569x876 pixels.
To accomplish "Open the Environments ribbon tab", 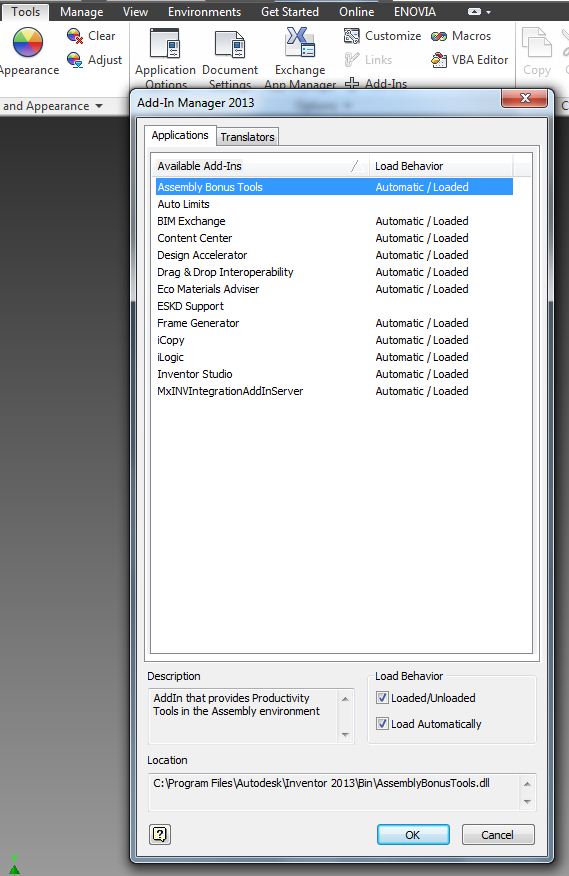I will (205, 12).
